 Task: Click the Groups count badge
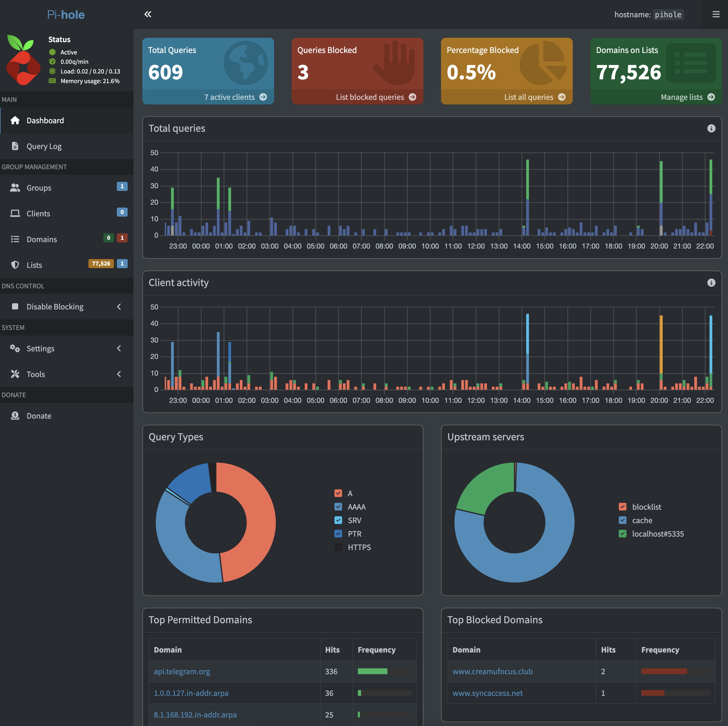(x=122, y=186)
